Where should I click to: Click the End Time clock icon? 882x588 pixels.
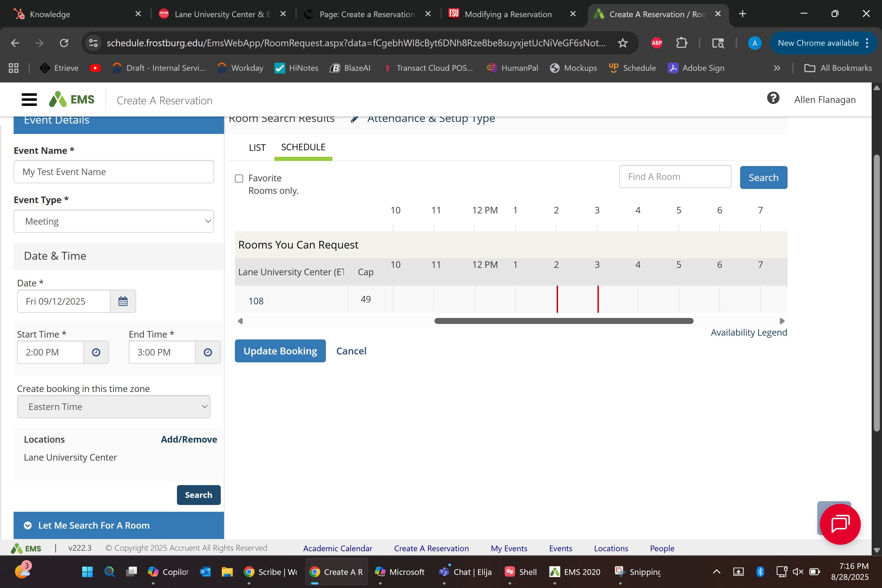pyautogui.click(x=208, y=352)
